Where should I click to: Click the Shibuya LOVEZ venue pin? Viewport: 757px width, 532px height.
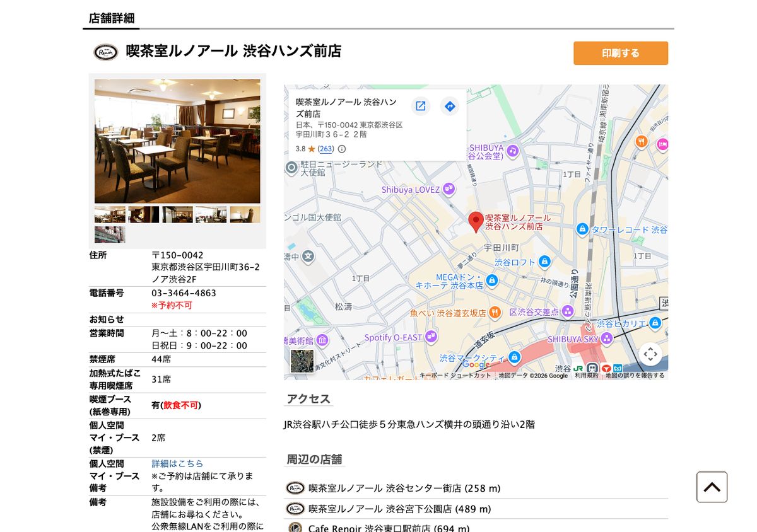tap(449, 188)
